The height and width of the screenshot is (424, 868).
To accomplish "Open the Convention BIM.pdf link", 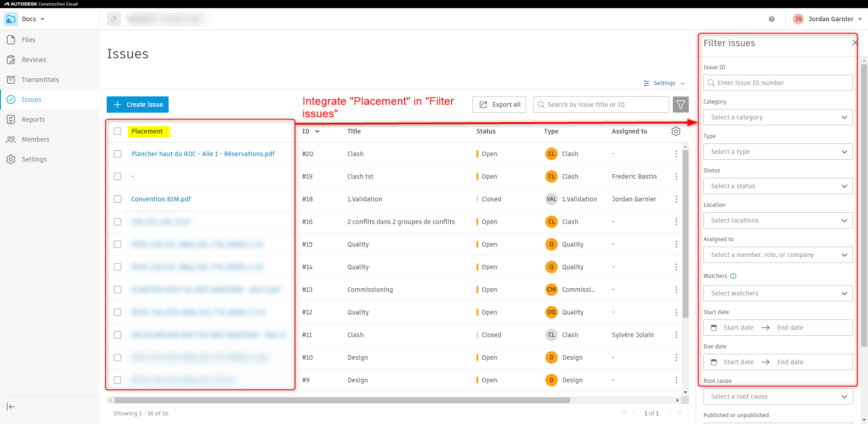I will click(161, 199).
